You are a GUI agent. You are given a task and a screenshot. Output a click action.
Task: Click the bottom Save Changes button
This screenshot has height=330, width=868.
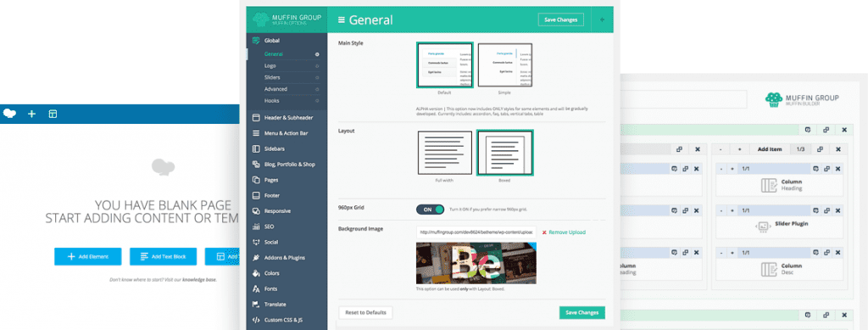pyautogui.click(x=582, y=313)
